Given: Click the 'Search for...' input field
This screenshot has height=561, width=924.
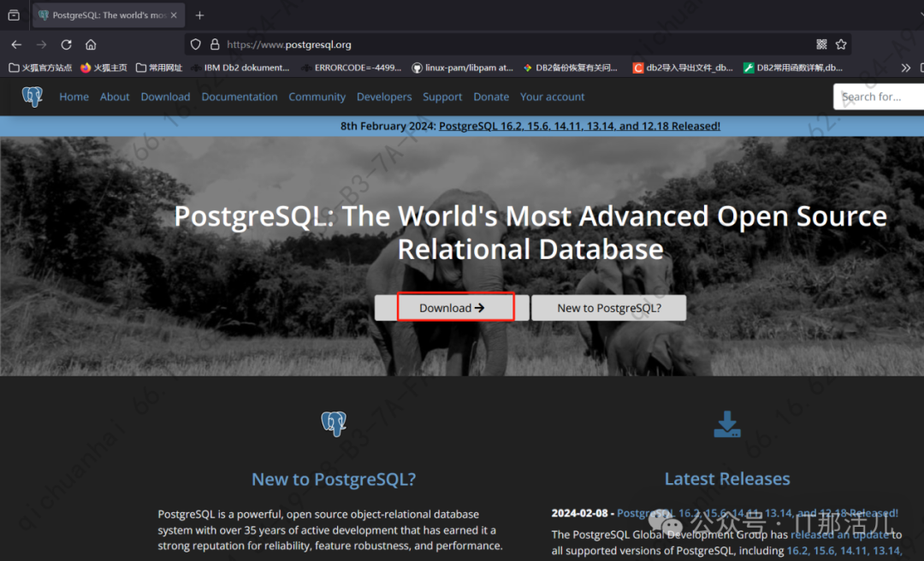Looking at the screenshot, I should tap(879, 97).
